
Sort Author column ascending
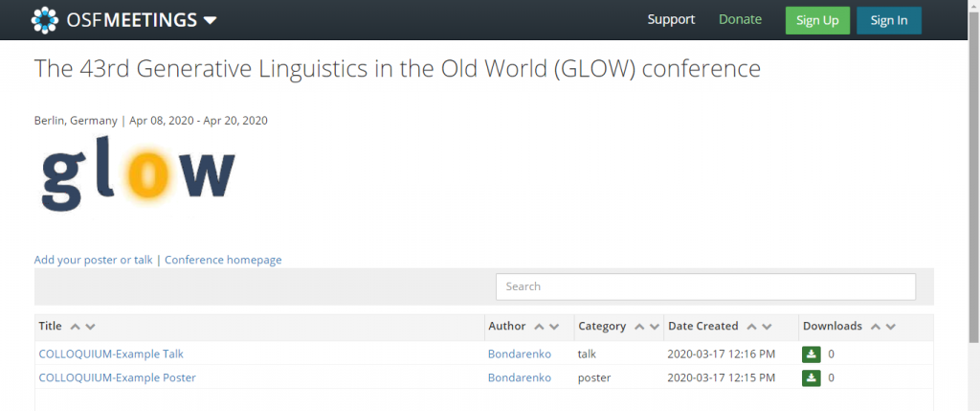pos(540,327)
